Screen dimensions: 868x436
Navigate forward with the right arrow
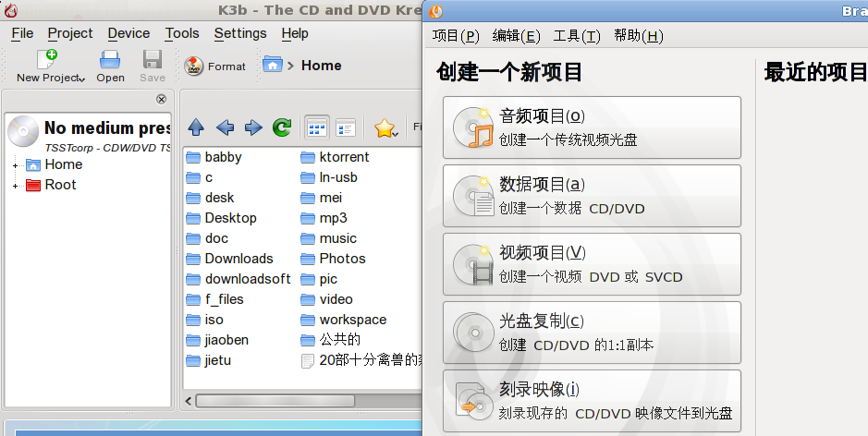[x=253, y=127]
